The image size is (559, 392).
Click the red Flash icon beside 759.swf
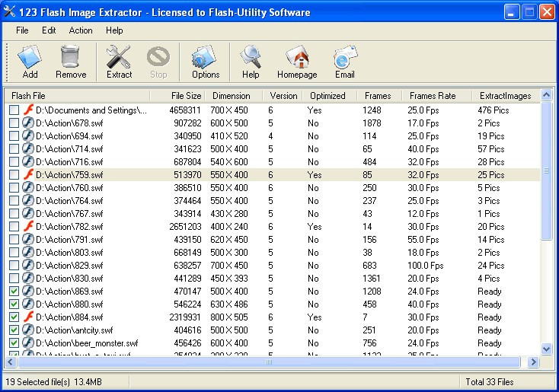tap(28, 174)
